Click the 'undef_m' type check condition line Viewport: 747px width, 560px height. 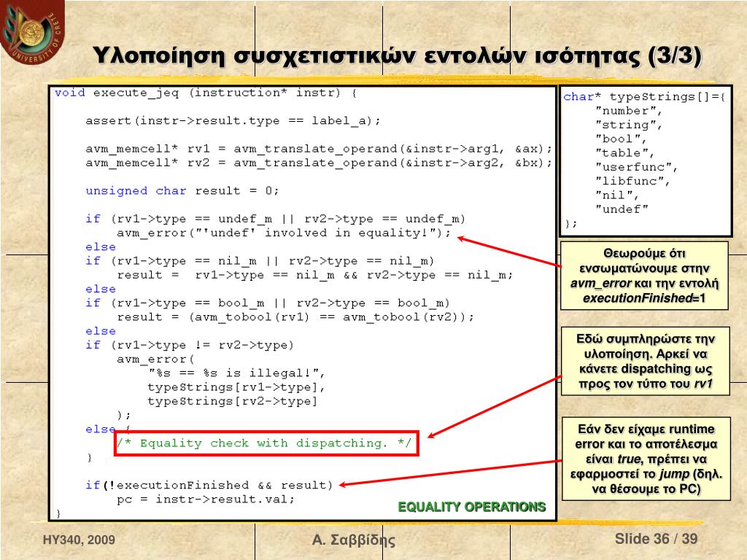click(275, 219)
